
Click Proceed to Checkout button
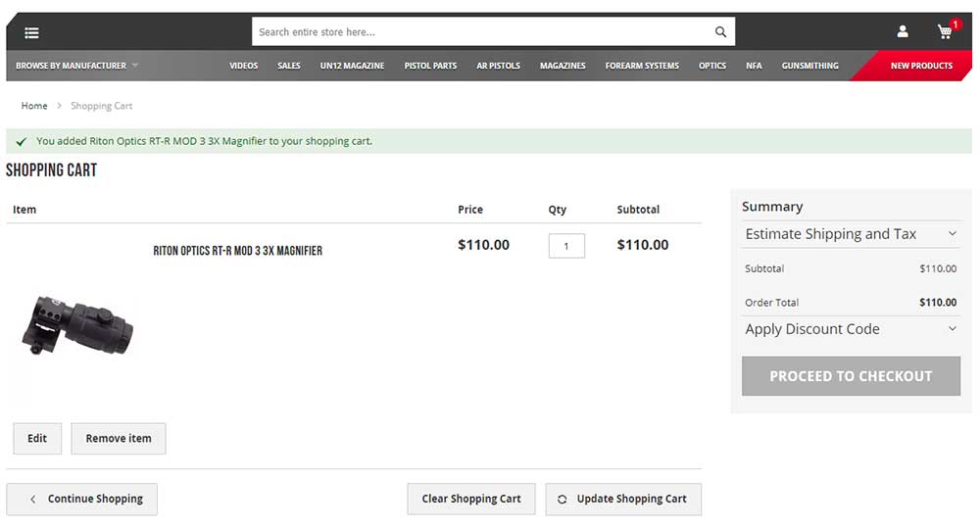851,376
